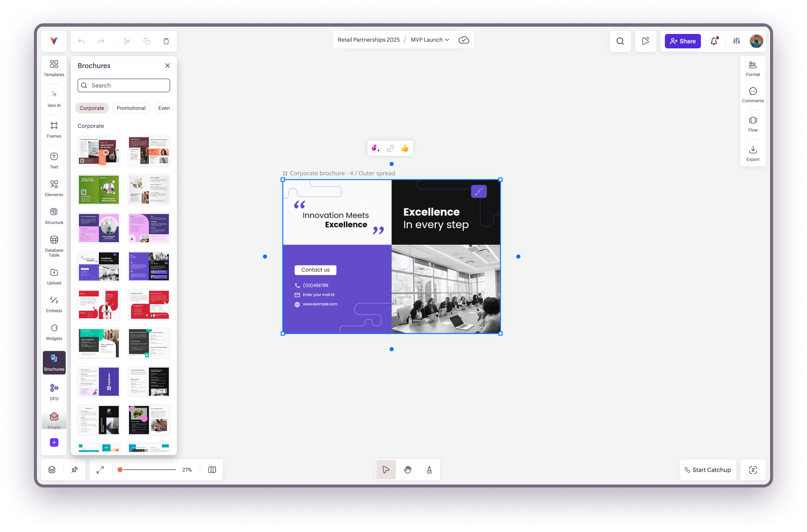Viewport: 807px width, 532px height.
Task: Open the minimap view
Action: [212, 470]
